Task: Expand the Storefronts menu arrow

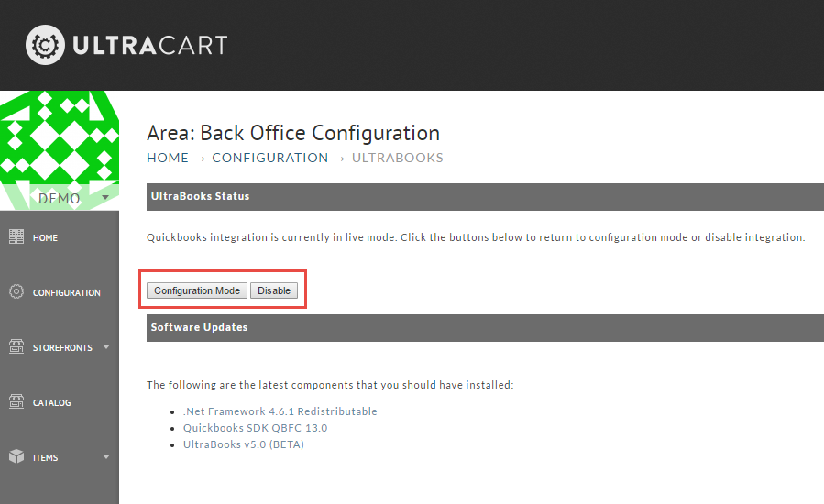Action: (106, 347)
